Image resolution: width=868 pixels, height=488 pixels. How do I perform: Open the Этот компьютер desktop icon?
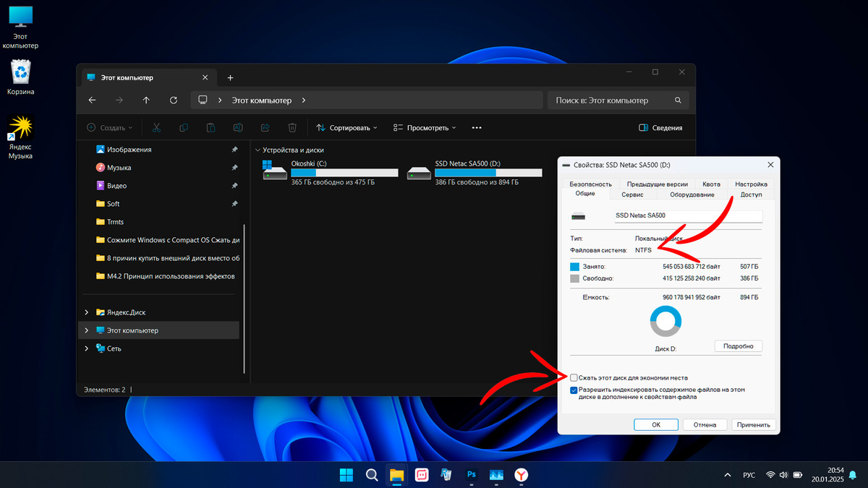[x=20, y=27]
